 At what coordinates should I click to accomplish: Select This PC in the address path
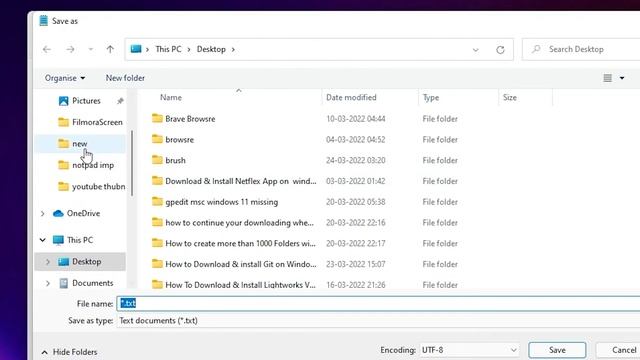click(x=168, y=49)
